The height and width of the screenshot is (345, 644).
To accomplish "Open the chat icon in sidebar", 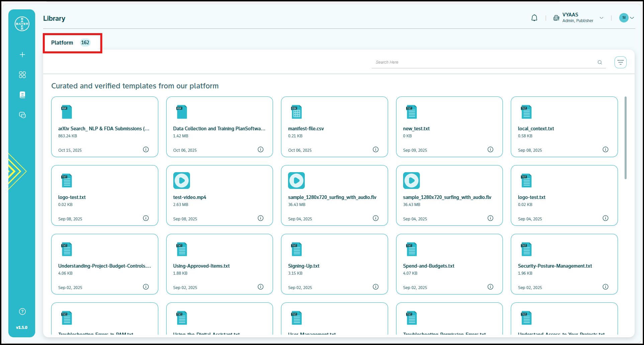I will click(x=22, y=115).
